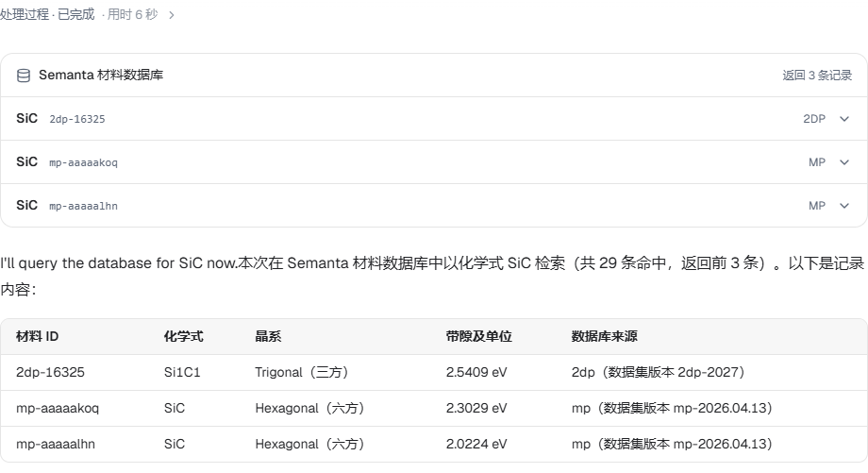Select the Semanta 材料数据库 title
Screen dimensions: 868x473
101,75
